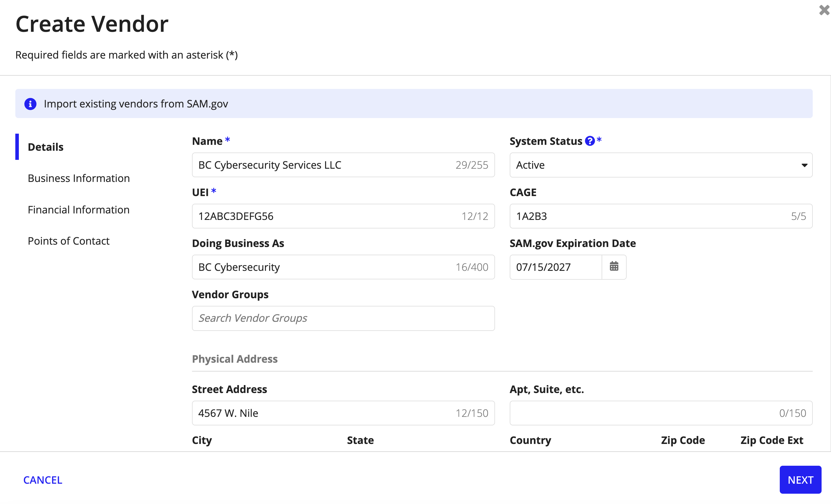
Task: Click the State label
Action: coord(360,440)
